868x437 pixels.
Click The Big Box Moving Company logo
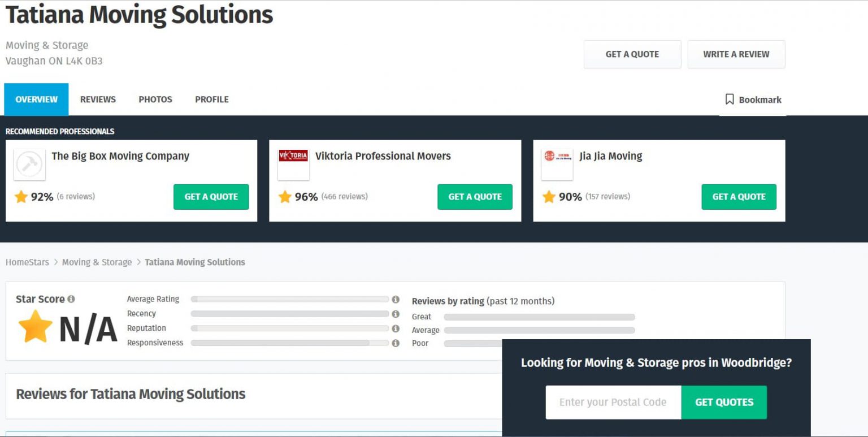click(29, 165)
